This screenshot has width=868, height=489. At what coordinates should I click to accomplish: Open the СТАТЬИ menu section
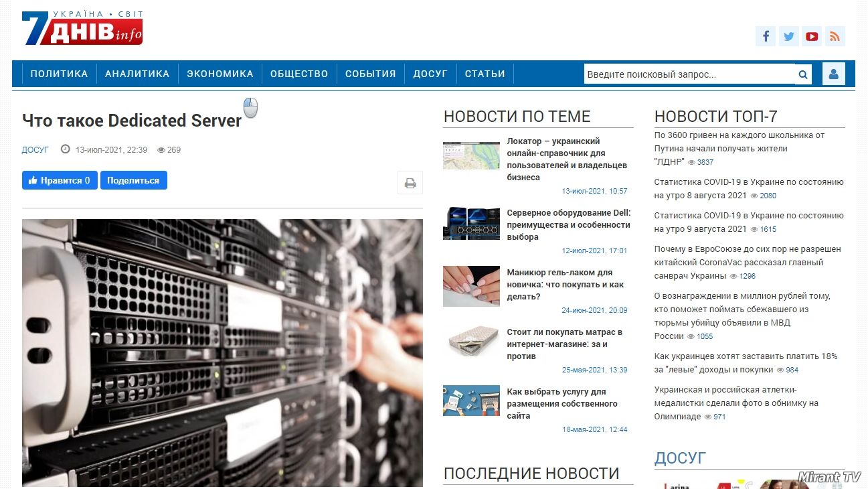485,74
